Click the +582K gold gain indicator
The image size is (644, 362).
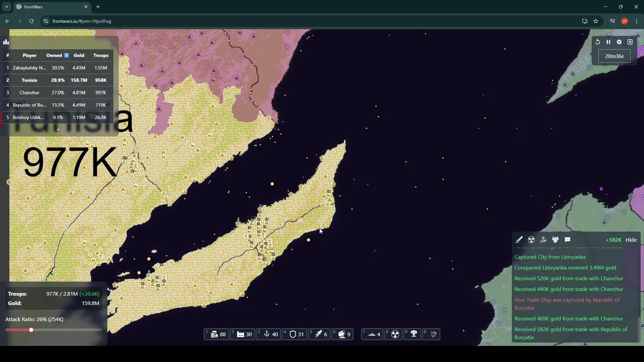(613, 240)
